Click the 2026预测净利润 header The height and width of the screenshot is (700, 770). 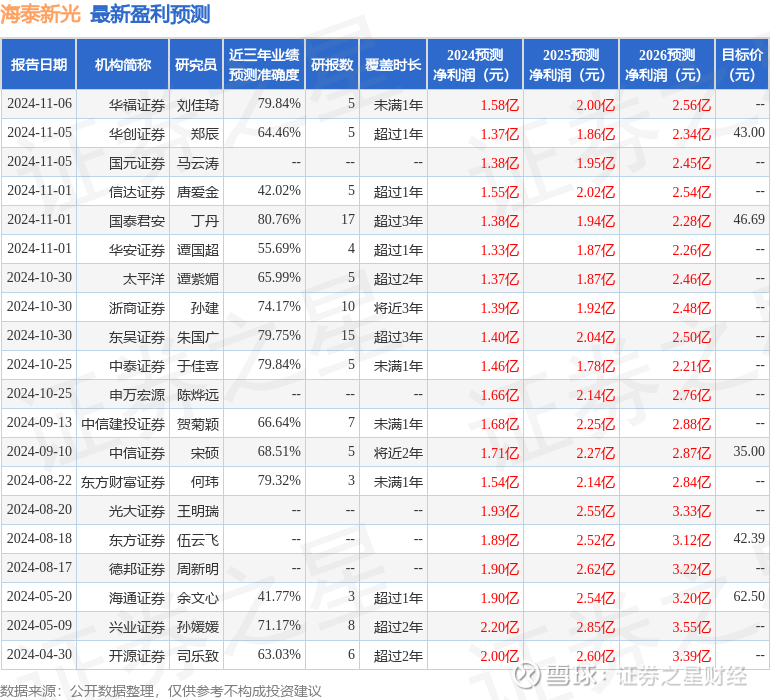(x=667, y=64)
